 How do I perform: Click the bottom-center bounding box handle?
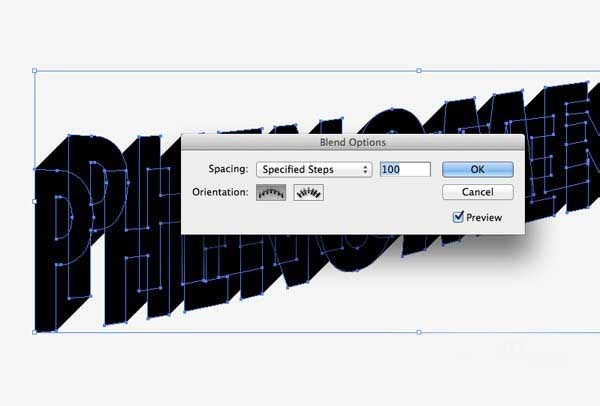419,333
